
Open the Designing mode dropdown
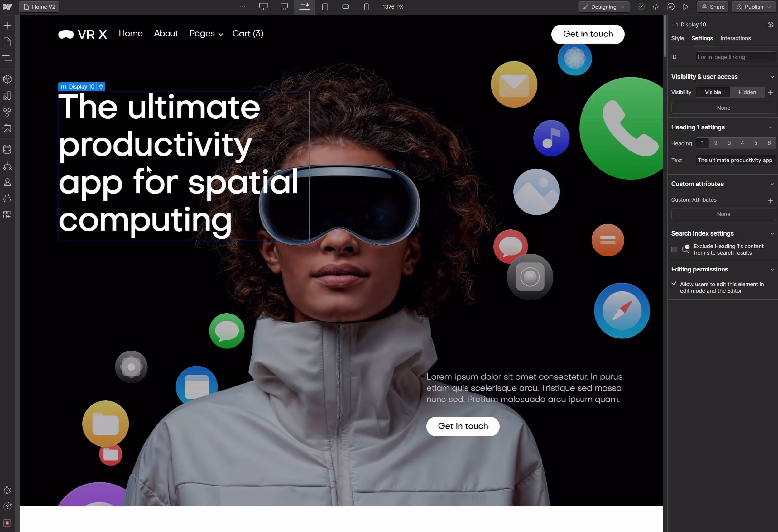[x=603, y=7]
